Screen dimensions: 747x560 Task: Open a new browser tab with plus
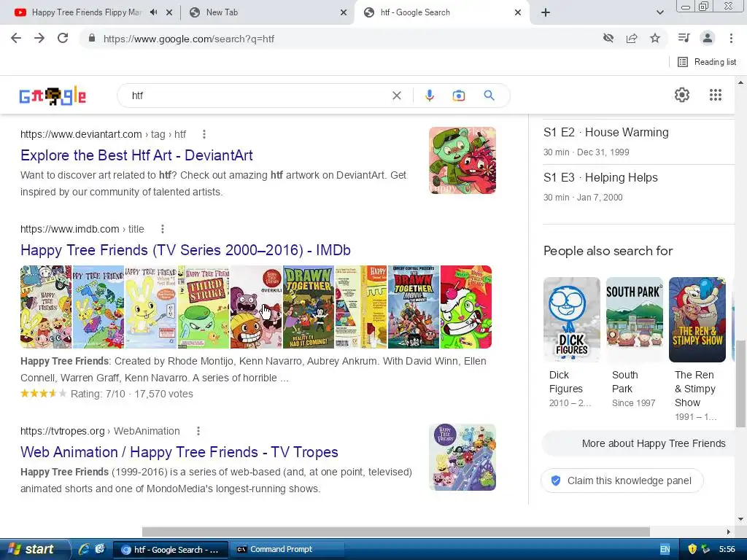tap(546, 12)
